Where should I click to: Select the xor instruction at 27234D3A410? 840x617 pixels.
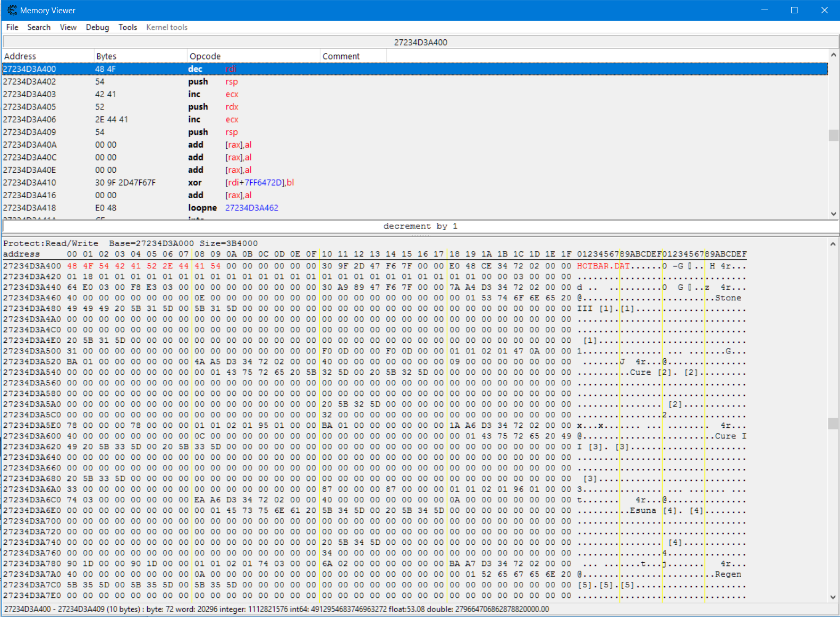click(194, 183)
